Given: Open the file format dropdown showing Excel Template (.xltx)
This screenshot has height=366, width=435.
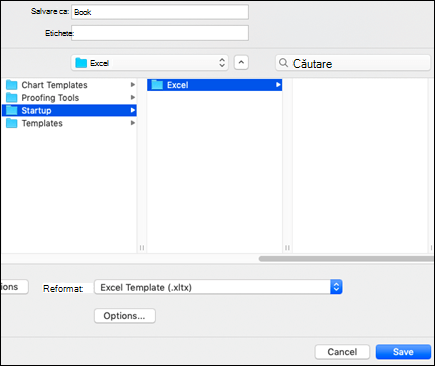Looking at the screenshot, I should [218, 287].
